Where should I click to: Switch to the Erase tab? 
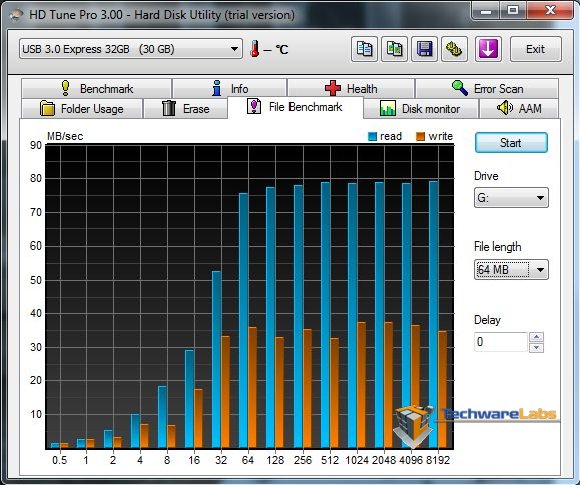185,109
